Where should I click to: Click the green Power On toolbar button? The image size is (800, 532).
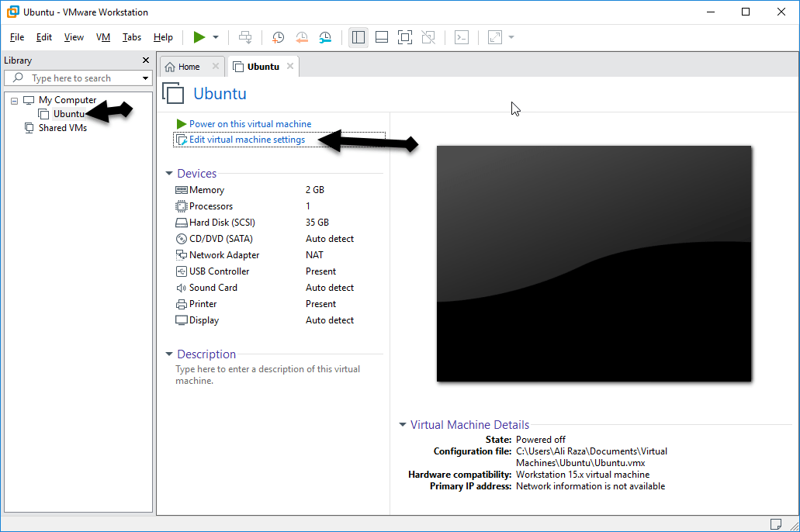pyautogui.click(x=199, y=37)
